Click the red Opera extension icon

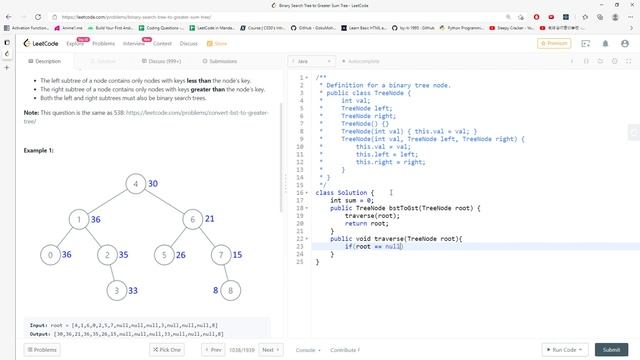pos(536,17)
